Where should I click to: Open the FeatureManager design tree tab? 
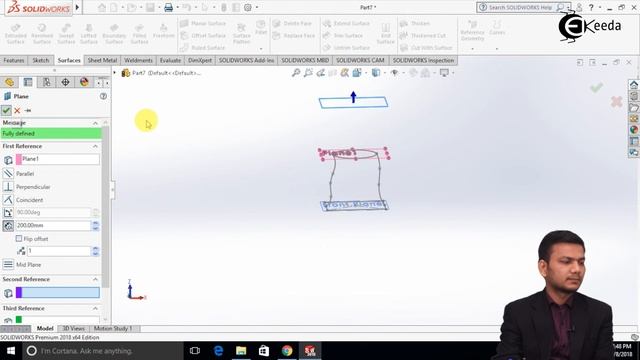point(9,82)
